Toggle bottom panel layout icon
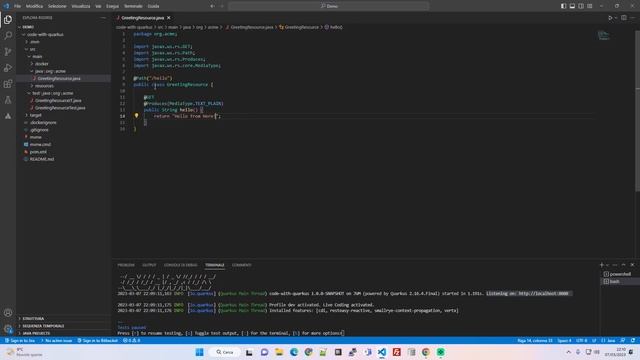 coord(572,6)
